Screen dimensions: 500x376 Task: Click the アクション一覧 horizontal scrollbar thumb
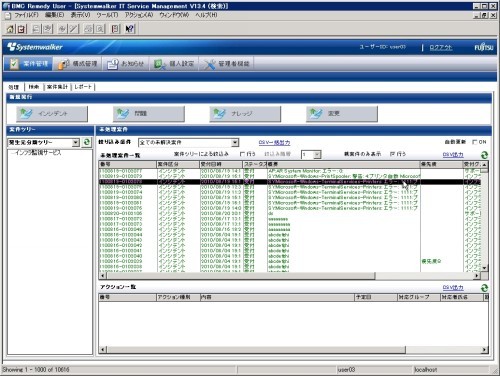[256, 350]
